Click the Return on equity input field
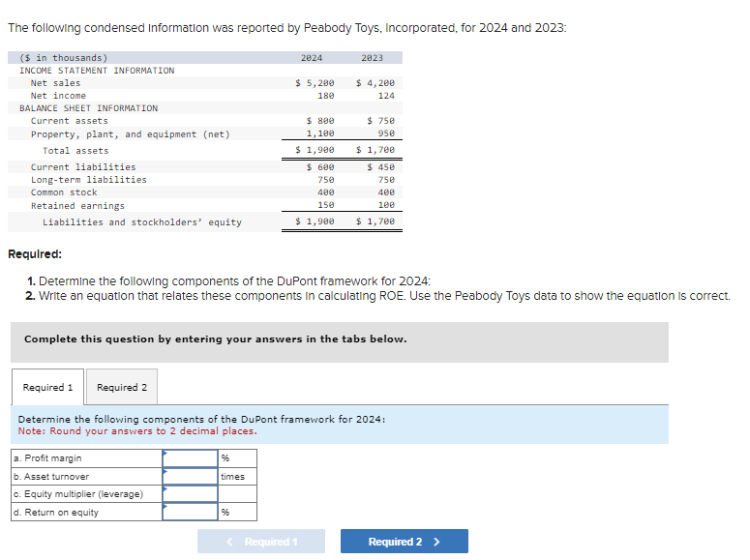The width and height of the screenshot is (750, 560). pos(191,512)
